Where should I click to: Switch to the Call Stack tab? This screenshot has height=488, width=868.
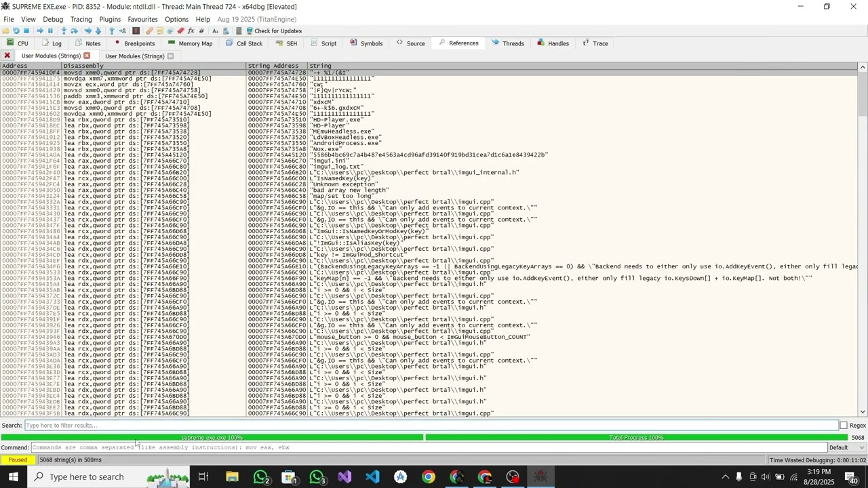click(x=244, y=43)
